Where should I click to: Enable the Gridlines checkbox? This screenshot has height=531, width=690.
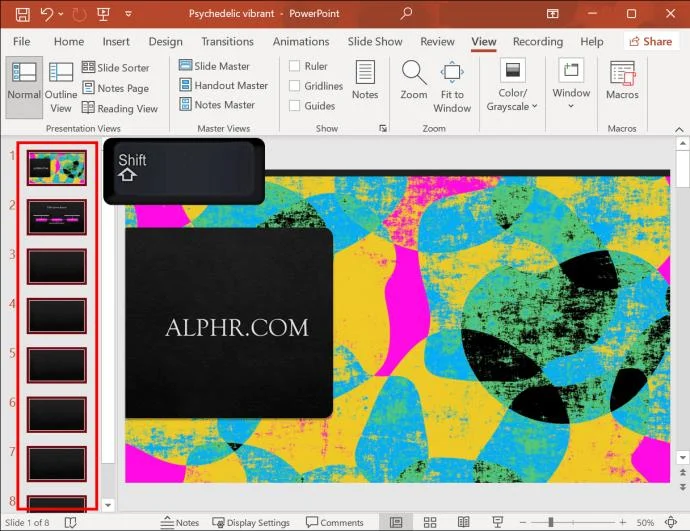pyautogui.click(x=294, y=86)
